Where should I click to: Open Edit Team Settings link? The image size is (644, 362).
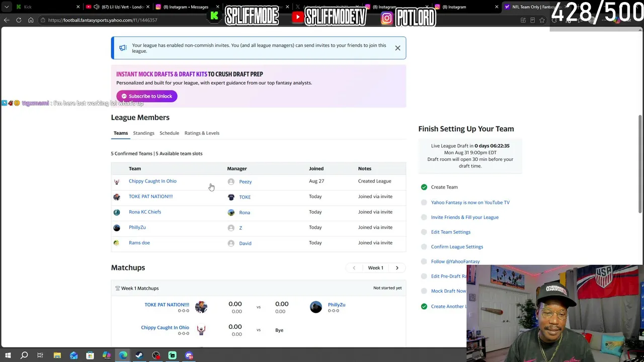pyautogui.click(x=451, y=232)
